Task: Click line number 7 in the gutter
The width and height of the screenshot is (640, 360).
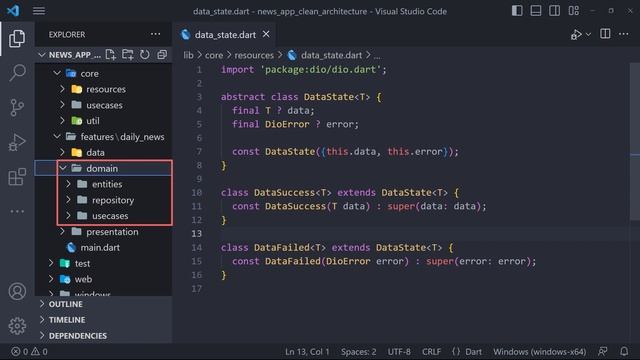Action: [x=199, y=151]
